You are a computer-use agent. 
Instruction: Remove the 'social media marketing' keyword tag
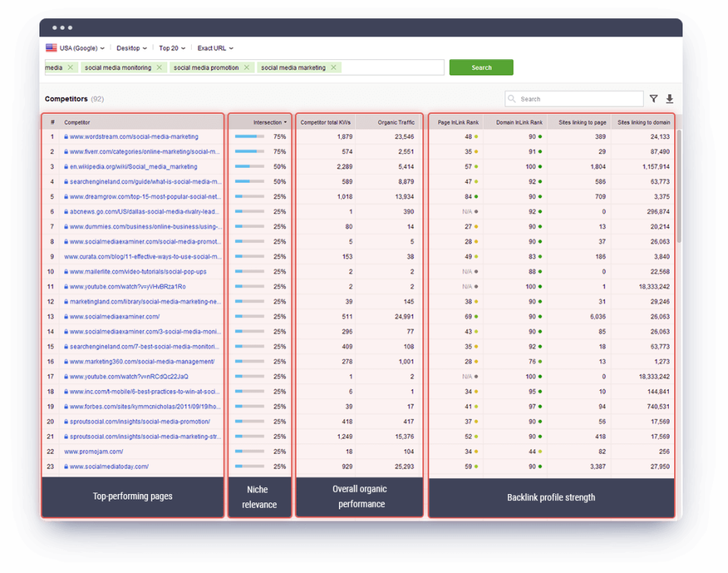tap(332, 67)
